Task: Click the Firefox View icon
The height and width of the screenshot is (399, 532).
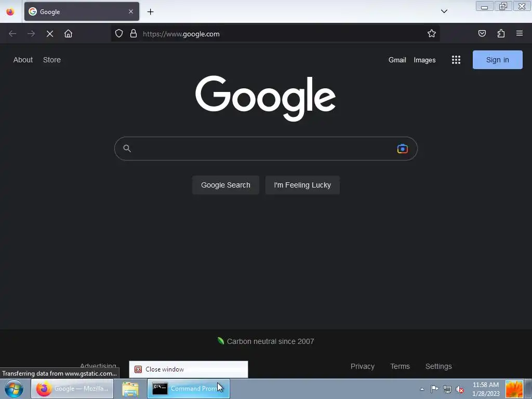Action: click(10, 11)
